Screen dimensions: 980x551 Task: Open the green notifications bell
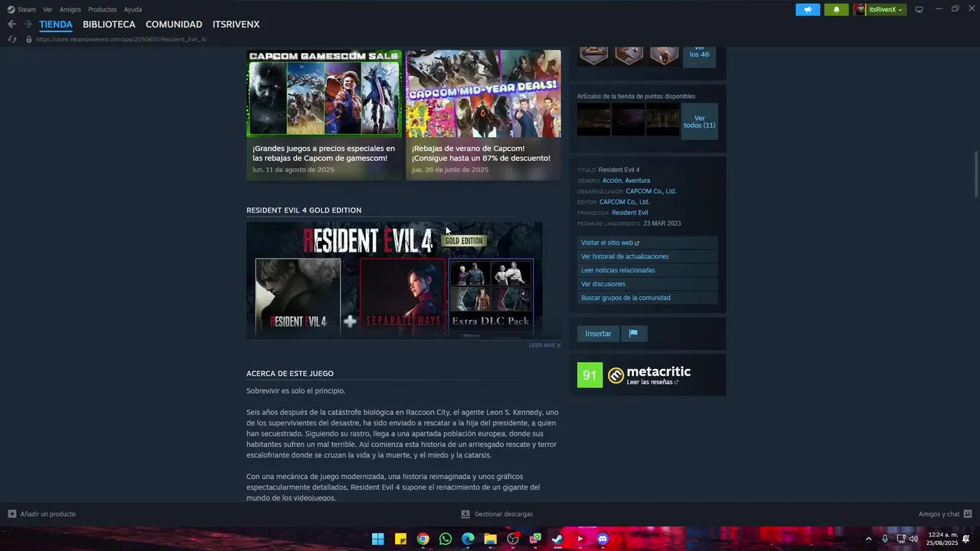point(836,9)
